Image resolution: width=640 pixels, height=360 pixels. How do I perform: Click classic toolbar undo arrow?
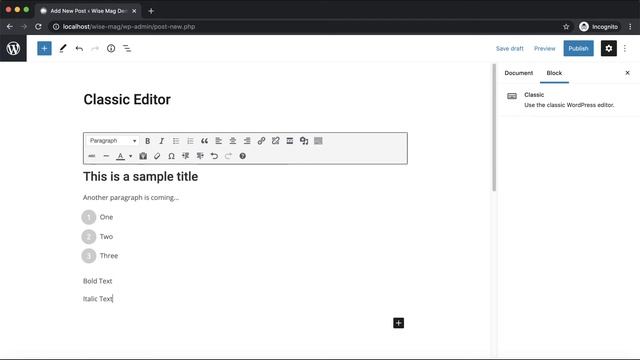coord(214,156)
